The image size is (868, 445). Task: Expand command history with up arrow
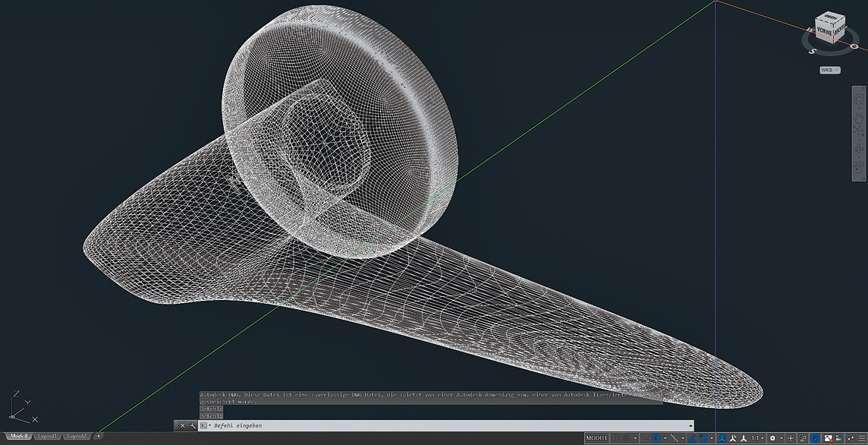coord(690,425)
